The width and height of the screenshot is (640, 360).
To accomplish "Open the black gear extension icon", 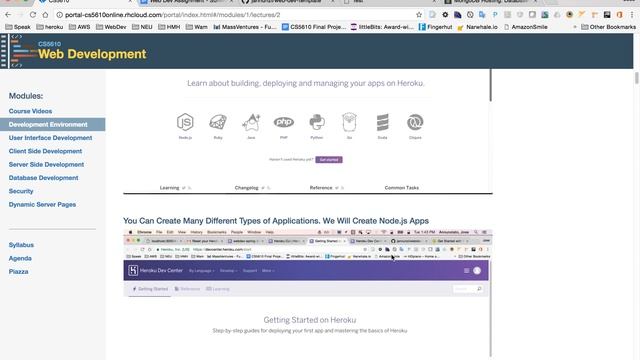I will 445,15.
